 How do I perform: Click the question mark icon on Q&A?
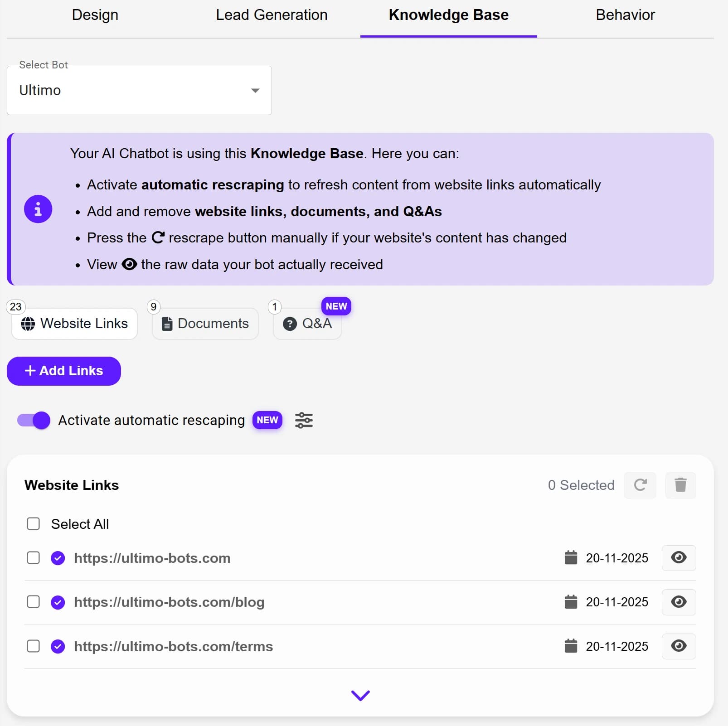(x=290, y=324)
